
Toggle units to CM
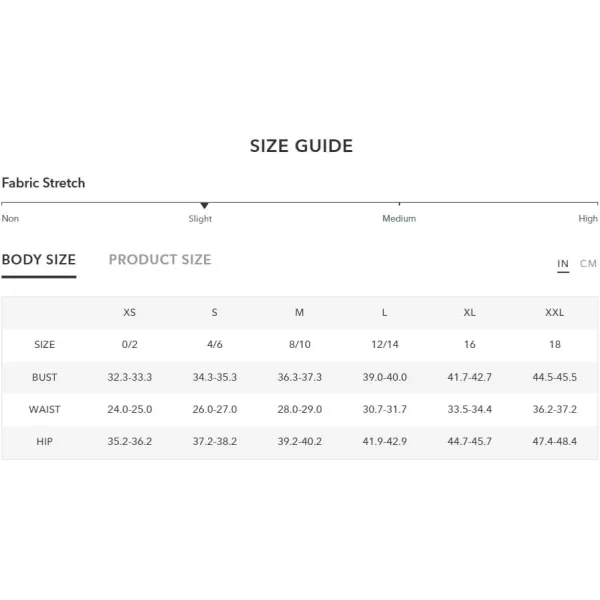588,264
